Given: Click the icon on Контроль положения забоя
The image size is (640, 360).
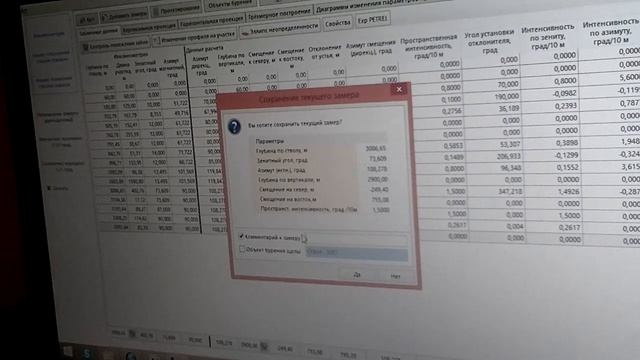Looking at the screenshot, I should [86, 47].
